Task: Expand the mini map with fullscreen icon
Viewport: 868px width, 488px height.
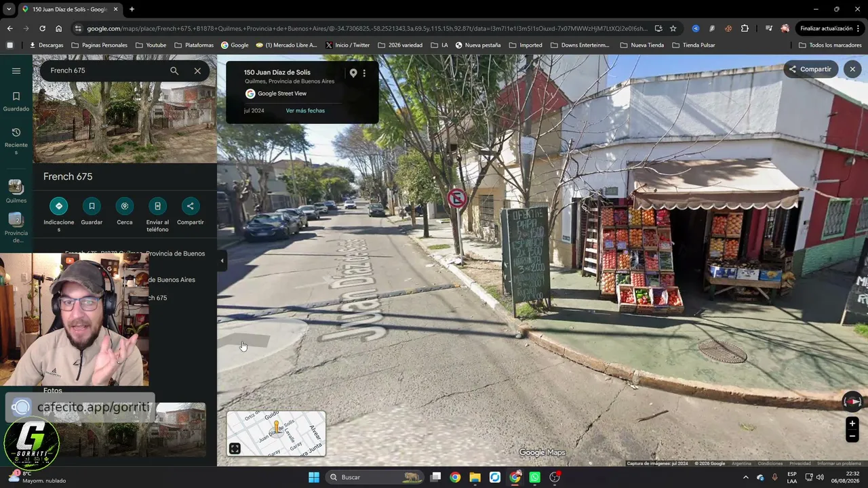Action: point(235,448)
